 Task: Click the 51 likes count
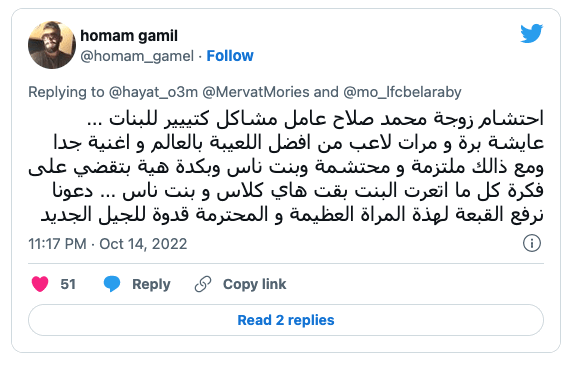[x=68, y=284]
